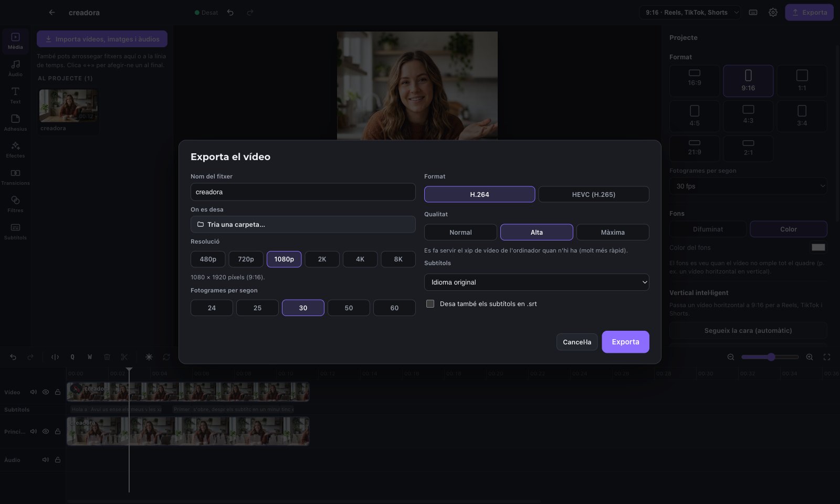Open the 30 fps dropdown in Projecte panel

[x=748, y=186]
